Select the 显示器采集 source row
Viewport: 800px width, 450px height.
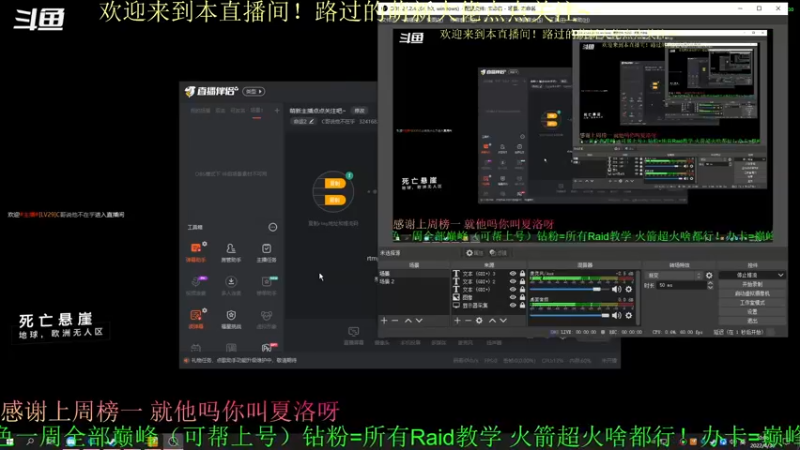click(x=489, y=305)
